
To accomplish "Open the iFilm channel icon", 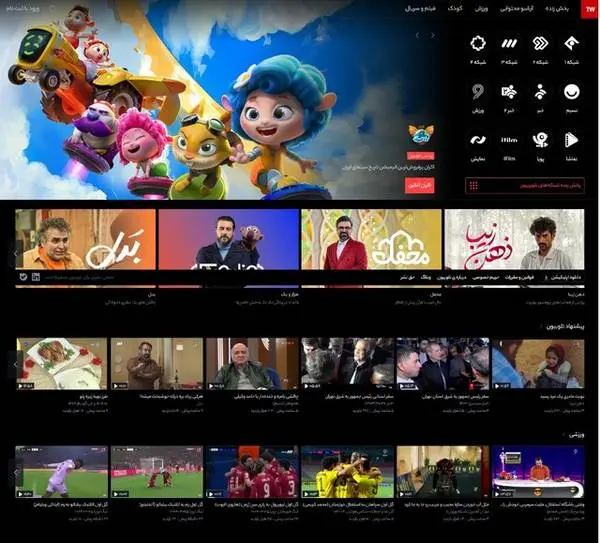I will click(509, 140).
